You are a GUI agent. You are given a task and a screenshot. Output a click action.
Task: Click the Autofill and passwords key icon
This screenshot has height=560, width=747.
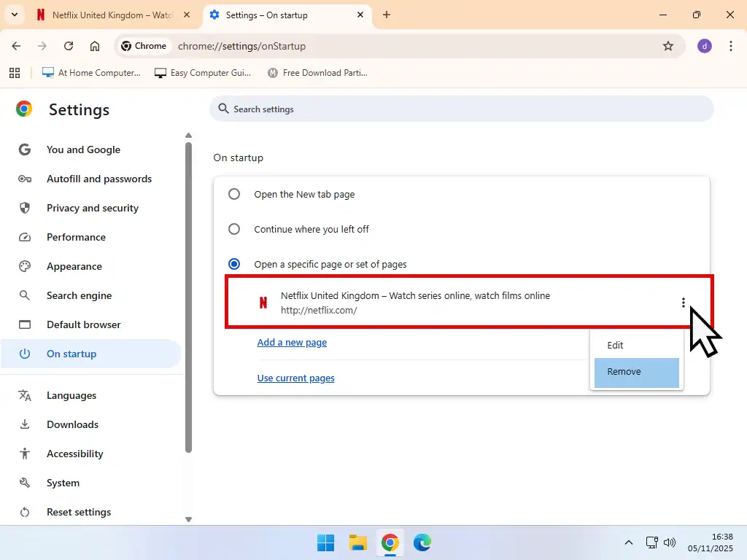click(25, 179)
